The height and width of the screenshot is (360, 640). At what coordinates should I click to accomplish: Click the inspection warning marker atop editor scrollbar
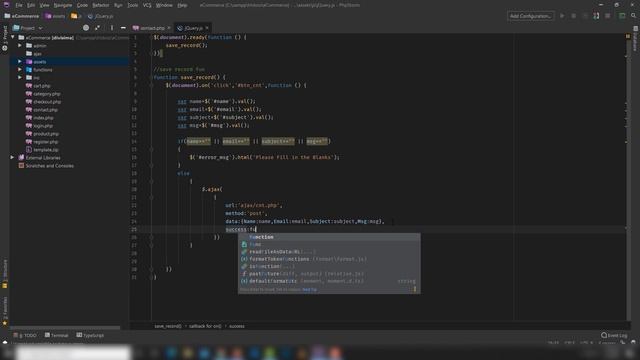tap(628, 37)
